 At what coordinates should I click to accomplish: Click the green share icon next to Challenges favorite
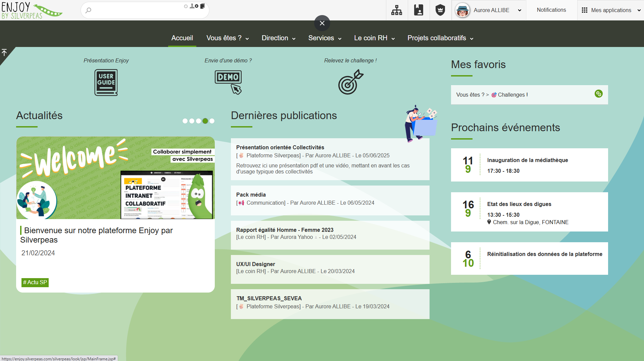[x=599, y=94]
